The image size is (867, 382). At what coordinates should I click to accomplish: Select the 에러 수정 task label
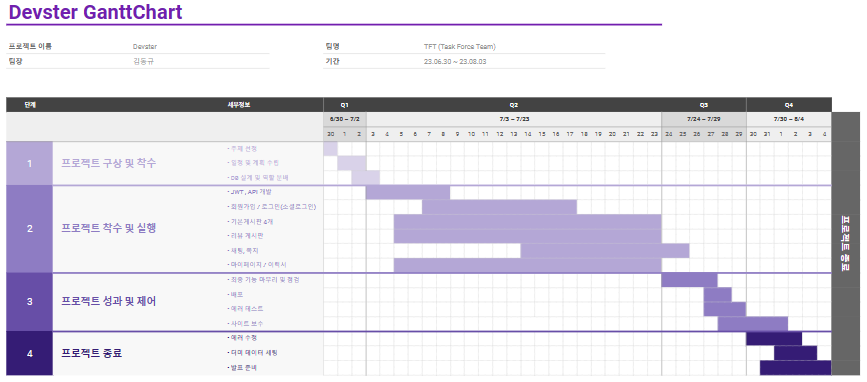[242, 337]
